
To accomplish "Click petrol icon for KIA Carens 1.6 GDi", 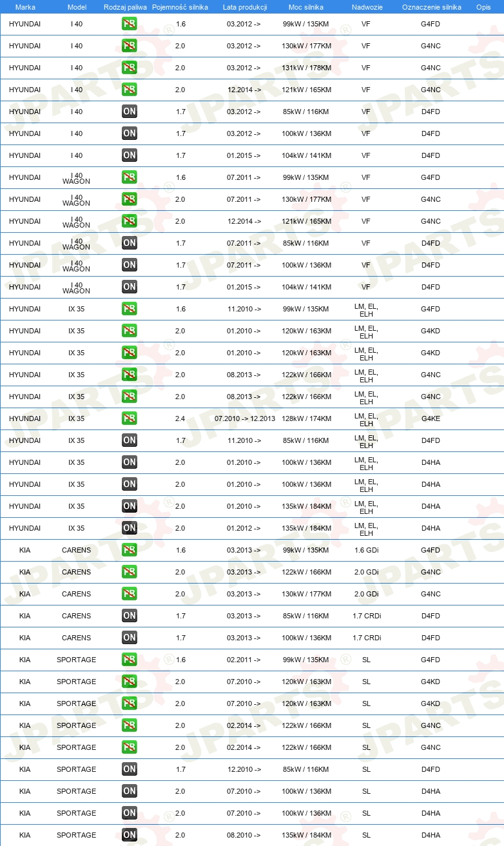I will coord(130,550).
